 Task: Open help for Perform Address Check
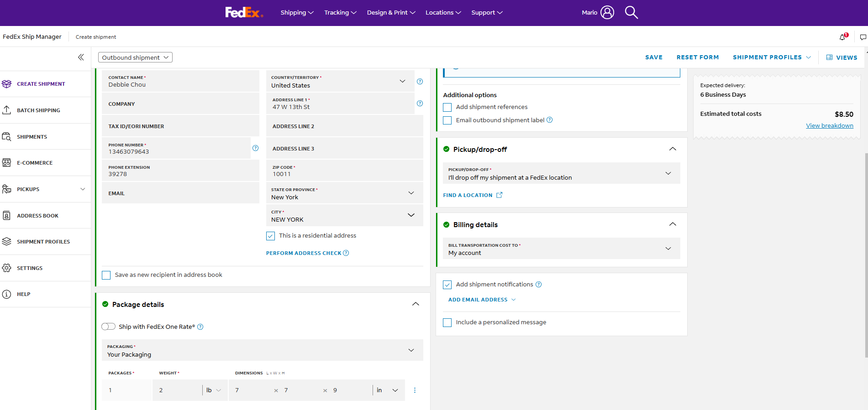click(346, 253)
